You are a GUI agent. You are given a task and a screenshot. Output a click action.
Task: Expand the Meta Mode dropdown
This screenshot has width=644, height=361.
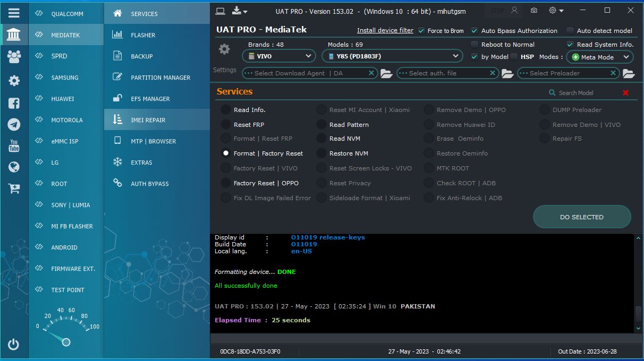pyautogui.click(x=600, y=57)
